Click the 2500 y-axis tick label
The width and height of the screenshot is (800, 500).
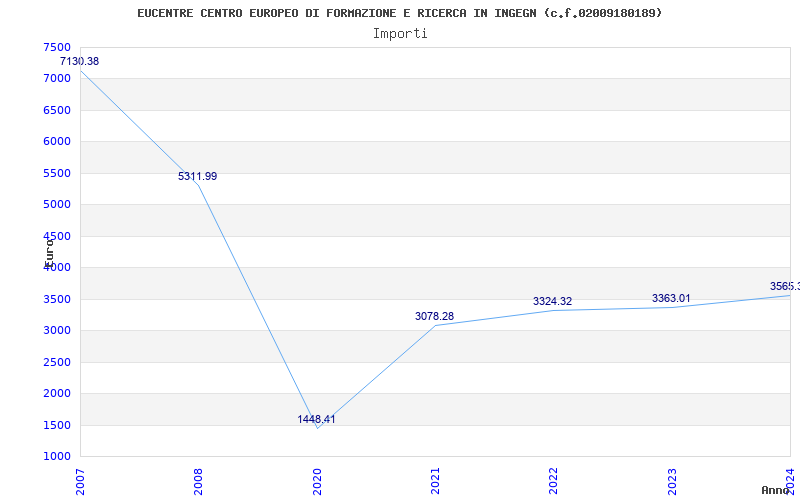point(57,362)
